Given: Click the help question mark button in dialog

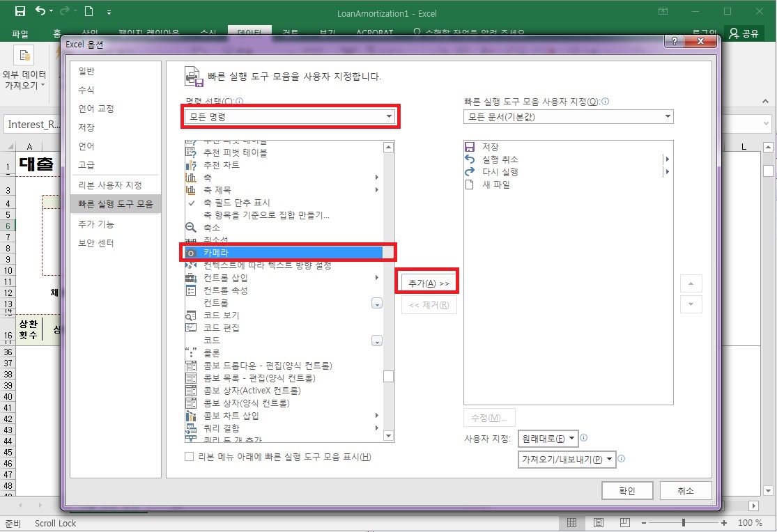Looking at the screenshot, I should tap(674, 42).
